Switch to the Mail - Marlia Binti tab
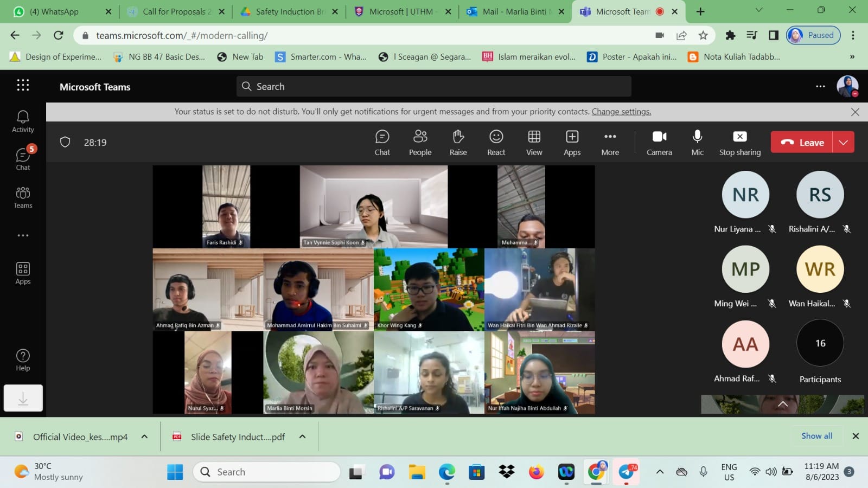This screenshot has width=868, height=488. (x=515, y=11)
